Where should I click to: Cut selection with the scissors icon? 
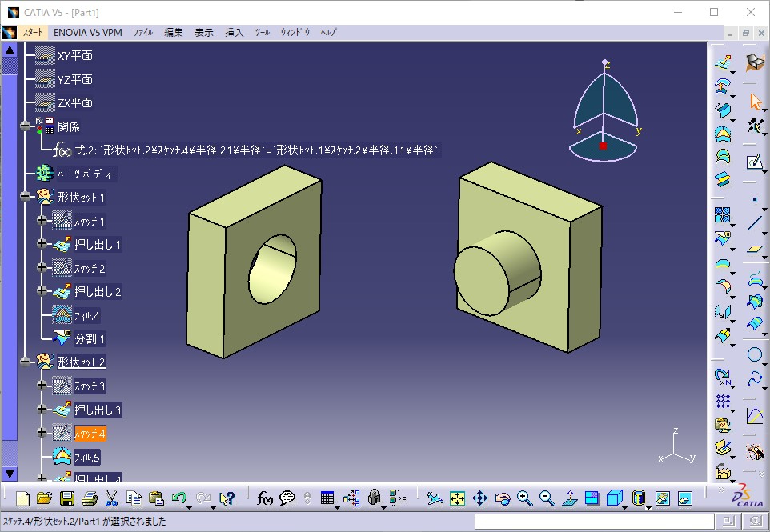coord(111,498)
